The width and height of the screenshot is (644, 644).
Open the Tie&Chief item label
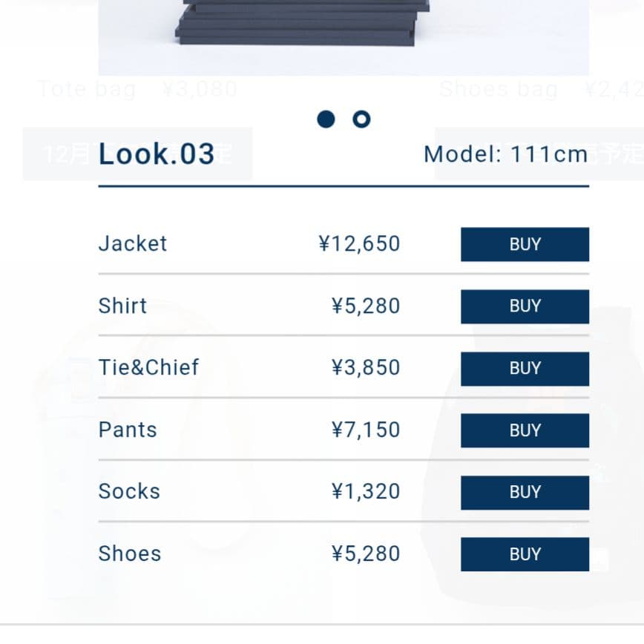point(148,367)
